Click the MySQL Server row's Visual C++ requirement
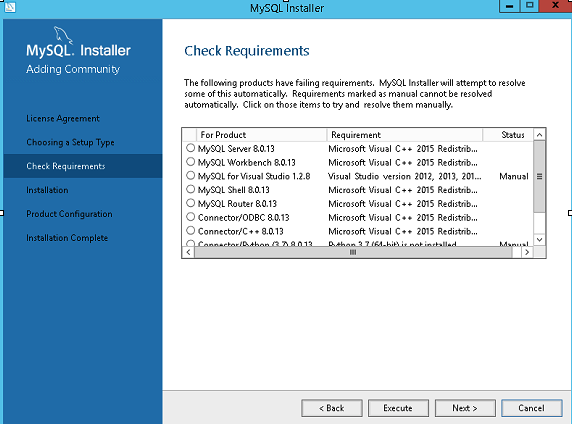The height and width of the screenshot is (424, 572). coord(403,149)
